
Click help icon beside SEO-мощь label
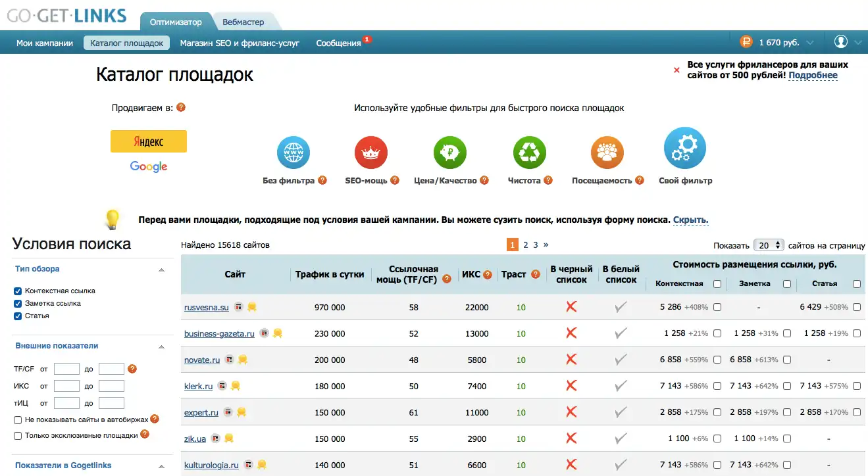[x=395, y=180]
